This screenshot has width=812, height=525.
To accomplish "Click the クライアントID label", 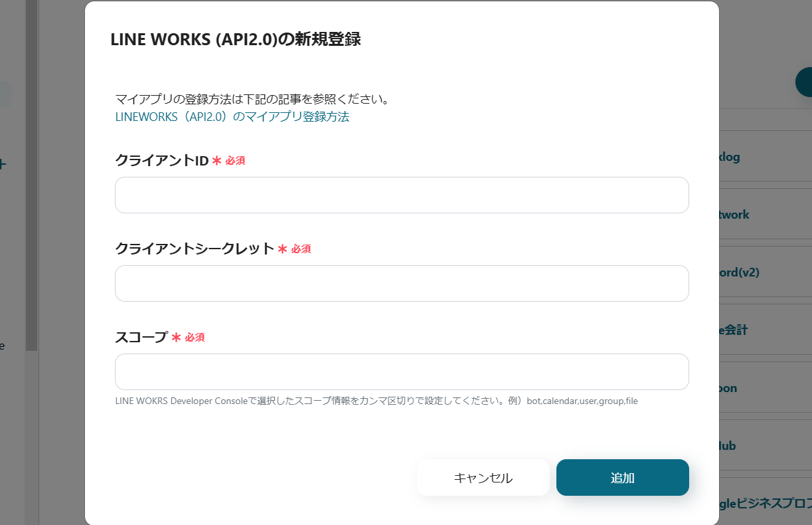I will (x=162, y=160).
